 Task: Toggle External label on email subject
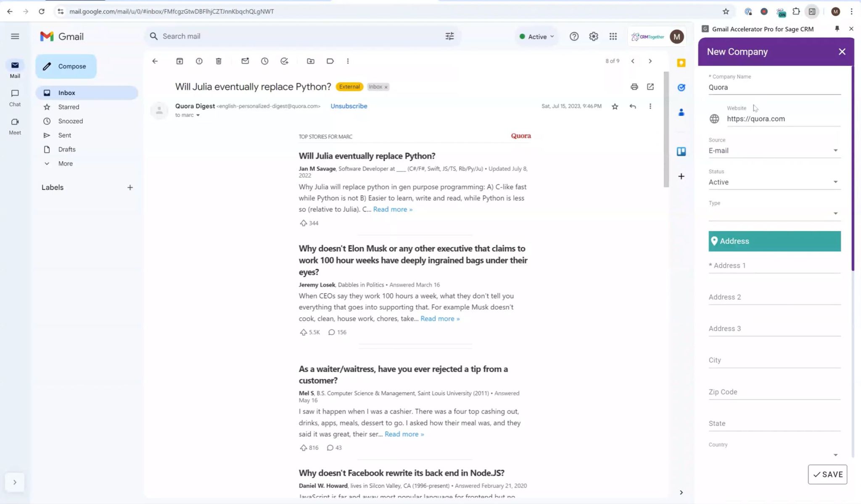pyautogui.click(x=349, y=87)
